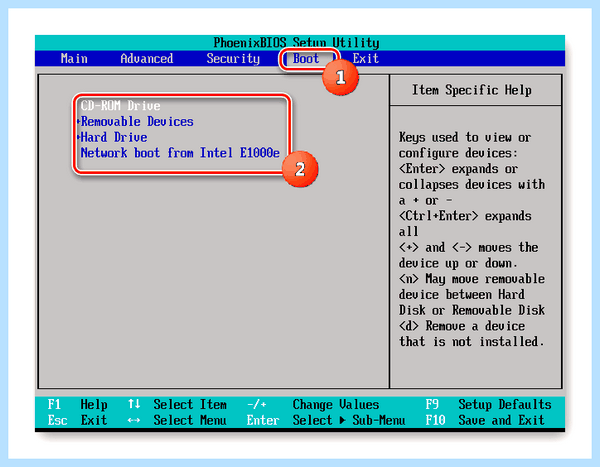
Task: Click the F9 Setup Defaults hint
Action: tap(488, 404)
